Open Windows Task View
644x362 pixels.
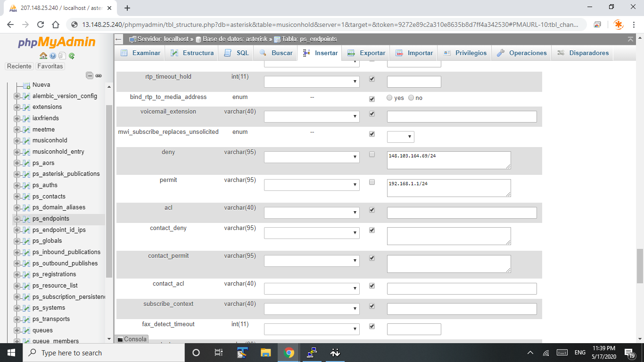click(x=219, y=353)
